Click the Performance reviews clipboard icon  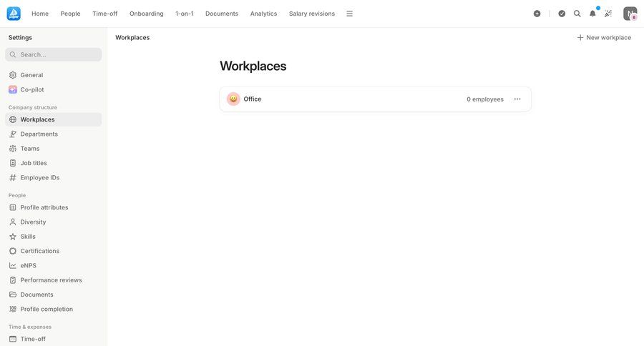click(x=13, y=280)
